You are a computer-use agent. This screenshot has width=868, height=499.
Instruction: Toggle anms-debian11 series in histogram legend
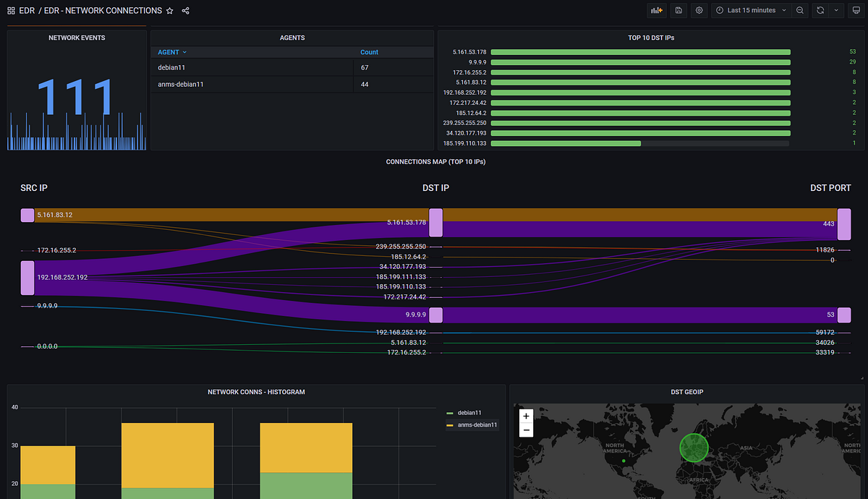click(474, 425)
